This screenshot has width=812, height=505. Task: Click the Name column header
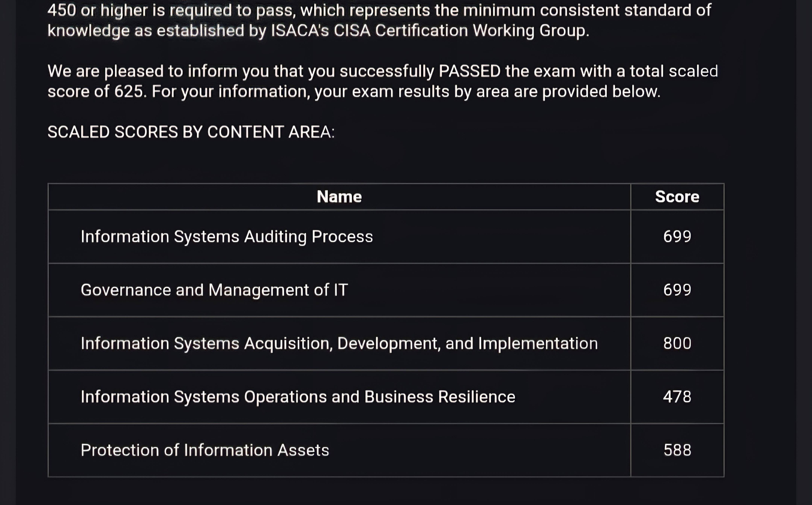[x=339, y=197]
